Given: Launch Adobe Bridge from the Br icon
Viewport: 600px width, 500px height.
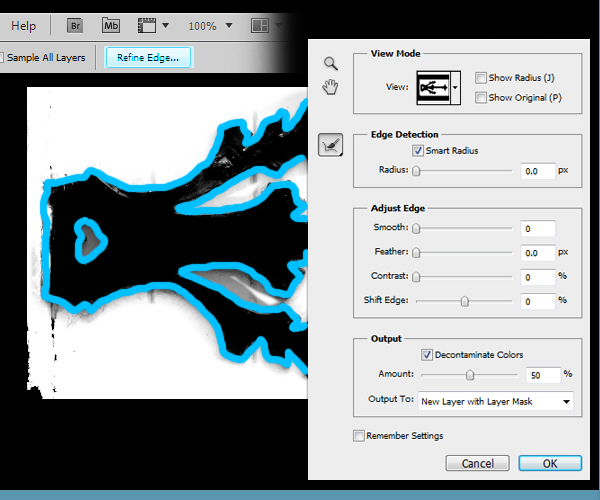Looking at the screenshot, I should [75, 26].
